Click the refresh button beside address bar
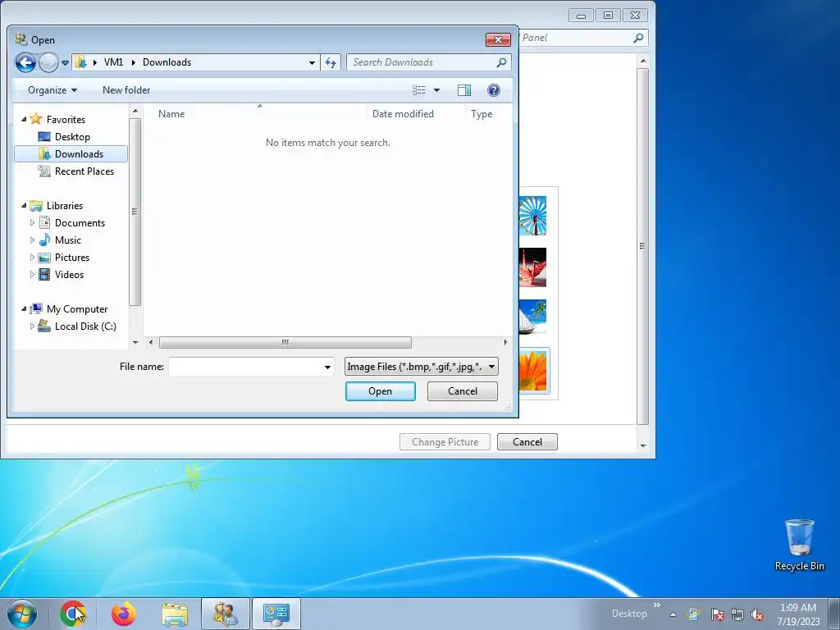Screen dimensions: 840x630 point(331,62)
